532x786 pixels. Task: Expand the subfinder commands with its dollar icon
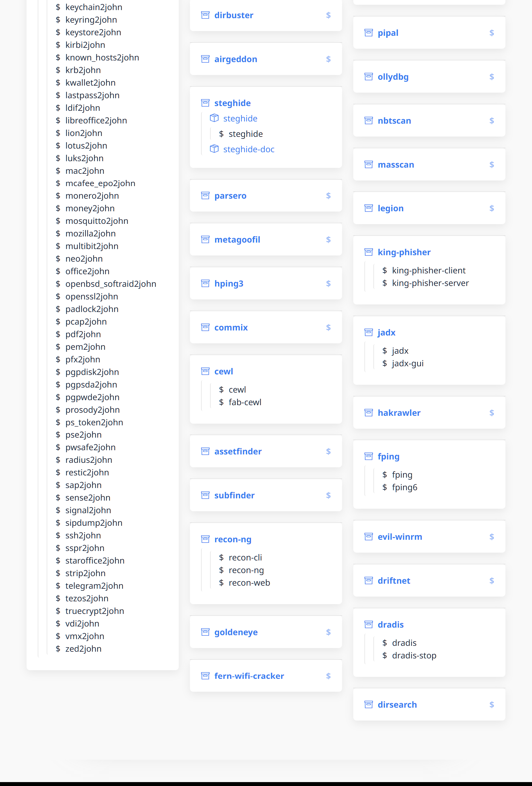(x=328, y=496)
